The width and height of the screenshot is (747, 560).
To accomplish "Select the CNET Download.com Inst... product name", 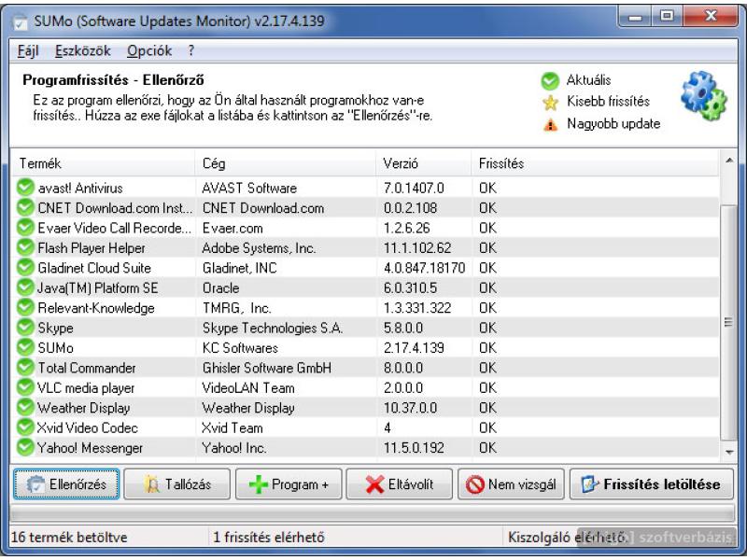I will pos(115,208).
